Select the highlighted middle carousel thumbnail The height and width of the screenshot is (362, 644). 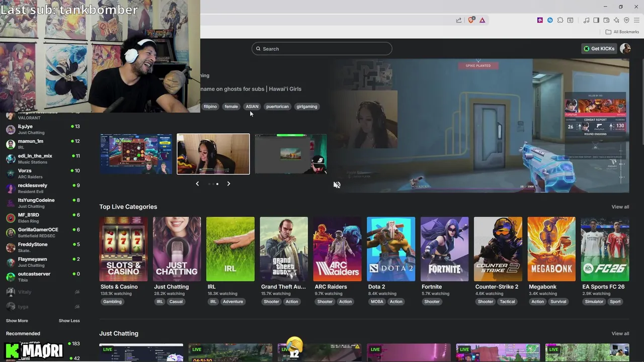point(213,154)
